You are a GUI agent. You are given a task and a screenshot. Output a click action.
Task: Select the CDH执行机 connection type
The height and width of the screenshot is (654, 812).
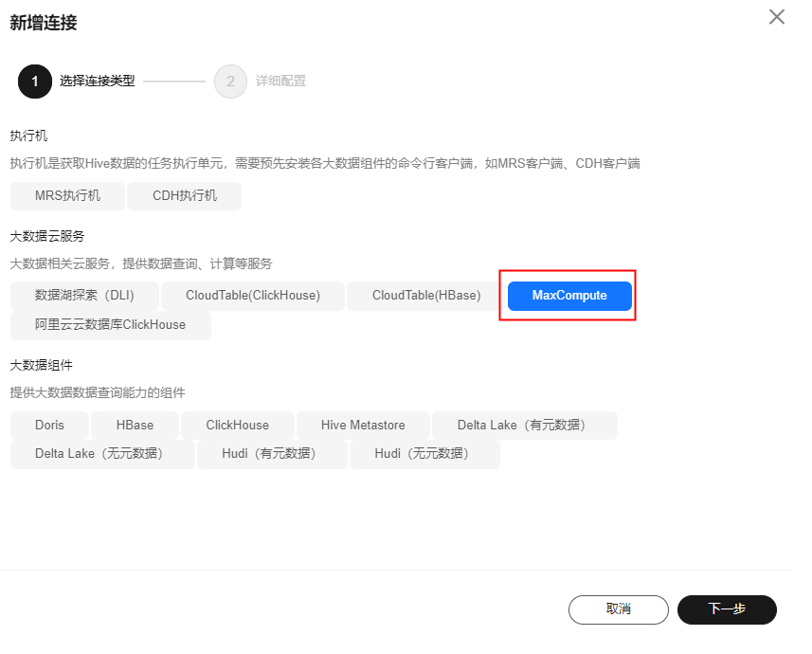coord(185,196)
